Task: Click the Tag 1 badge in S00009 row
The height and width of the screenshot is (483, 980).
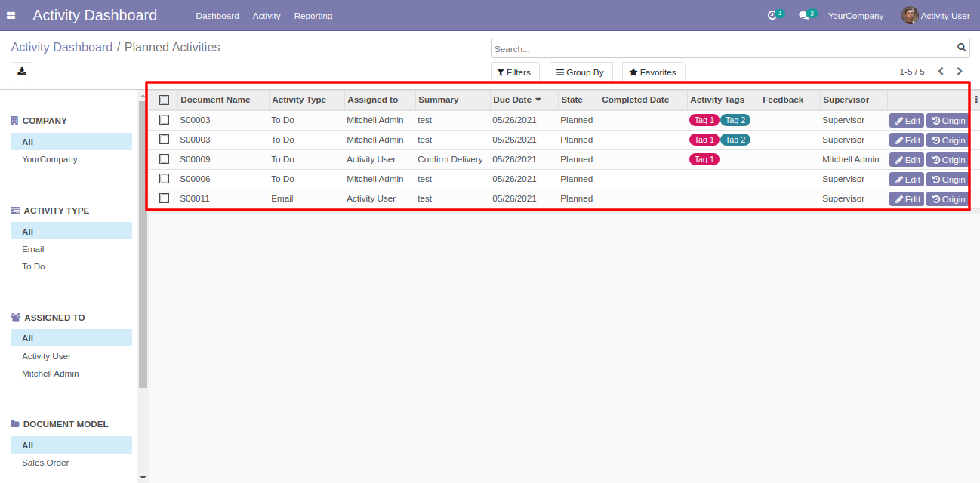Action: pyautogui.click(x=704, y=159)
